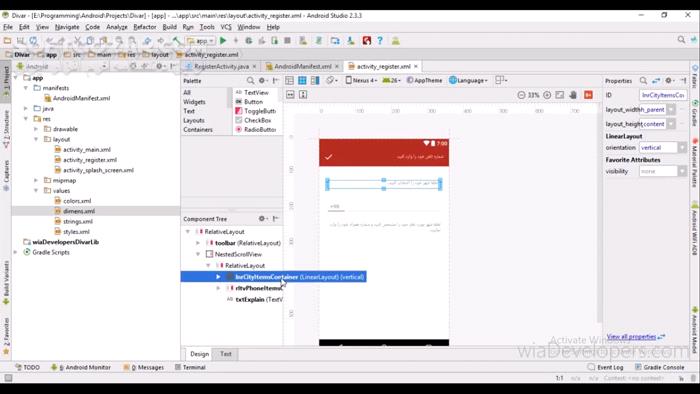The image size is (700, 394).
Task: Open the orientation vertical dropdown
Action: tap(682, 147)
